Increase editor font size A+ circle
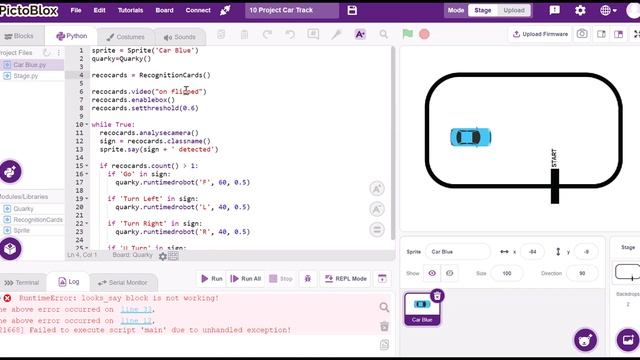The image size is (640, 360). [x=377, y=189]
